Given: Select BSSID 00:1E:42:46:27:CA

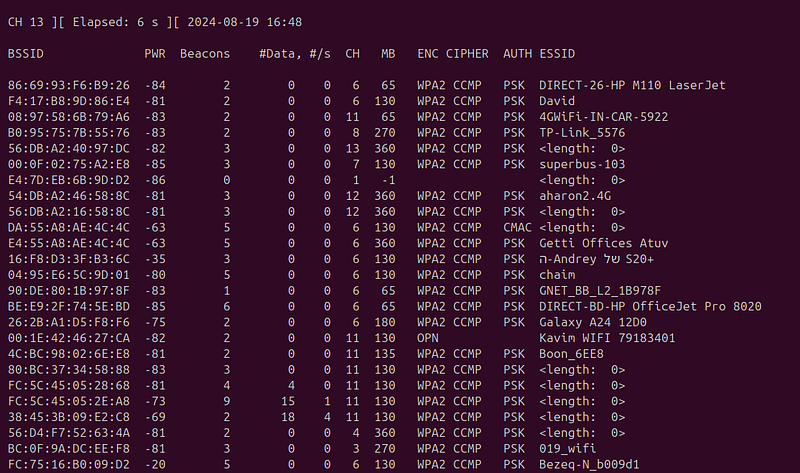Looking at the screenshot, I should point(68,339).
